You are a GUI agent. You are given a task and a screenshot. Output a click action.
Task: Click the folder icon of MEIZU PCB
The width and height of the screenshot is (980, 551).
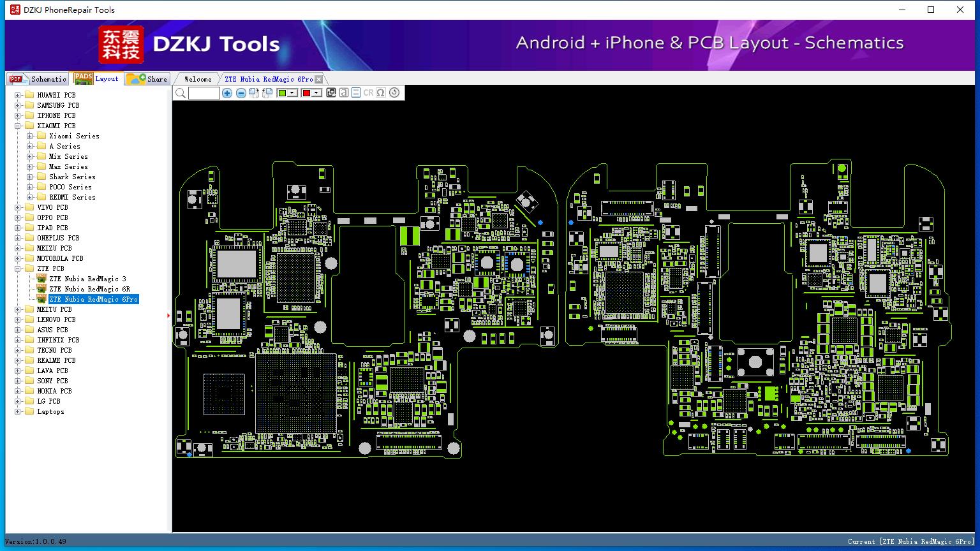click(29, 248)
